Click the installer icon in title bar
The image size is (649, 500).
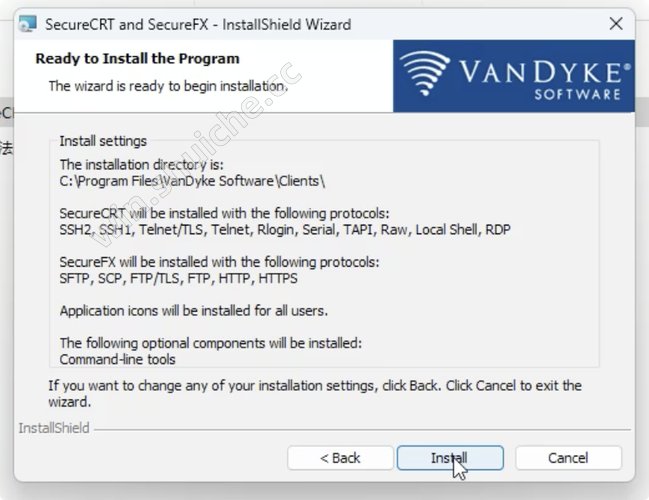pyautogui.click(x=28, y=24)
